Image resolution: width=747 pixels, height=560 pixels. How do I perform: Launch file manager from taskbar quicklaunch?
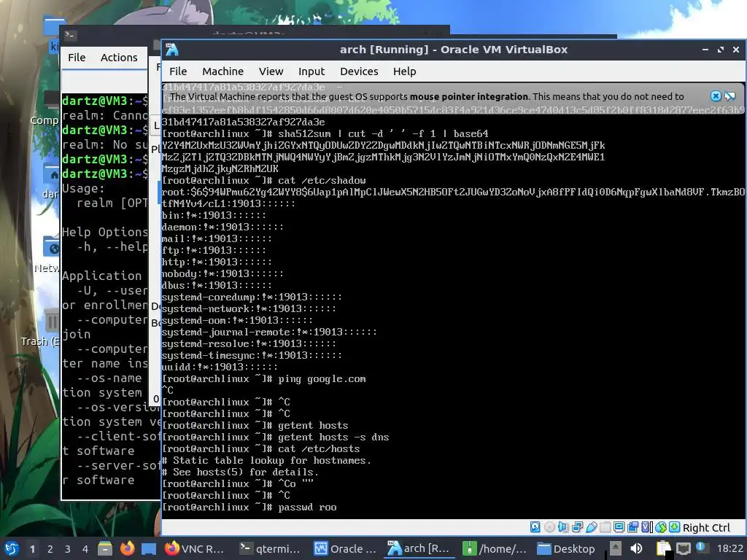coord(105,548)
